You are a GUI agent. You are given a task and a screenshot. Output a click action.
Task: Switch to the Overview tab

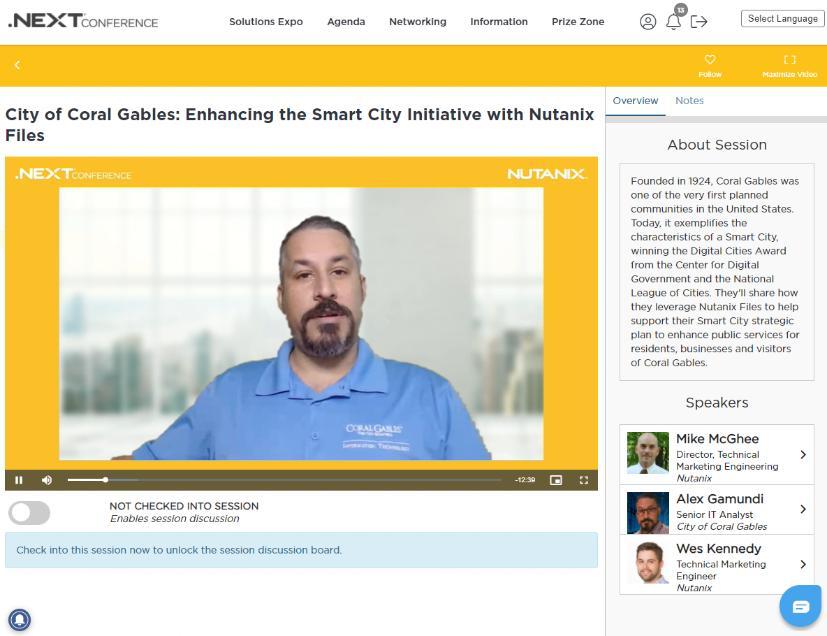point(636,100)
